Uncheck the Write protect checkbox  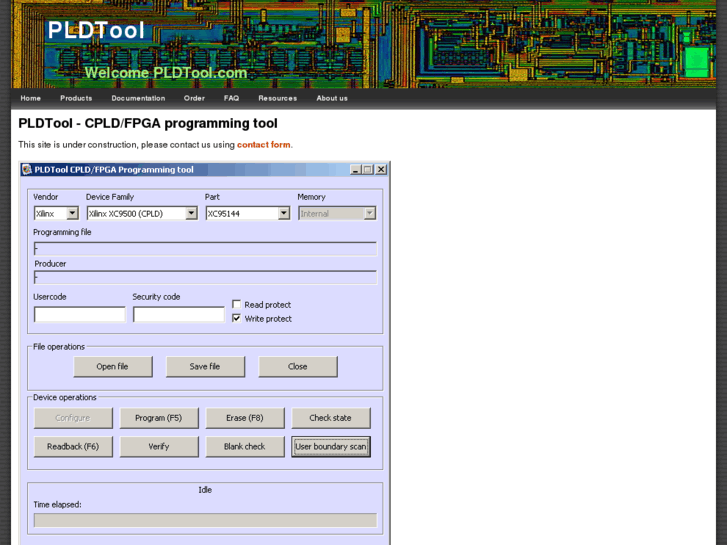point(236,318)
